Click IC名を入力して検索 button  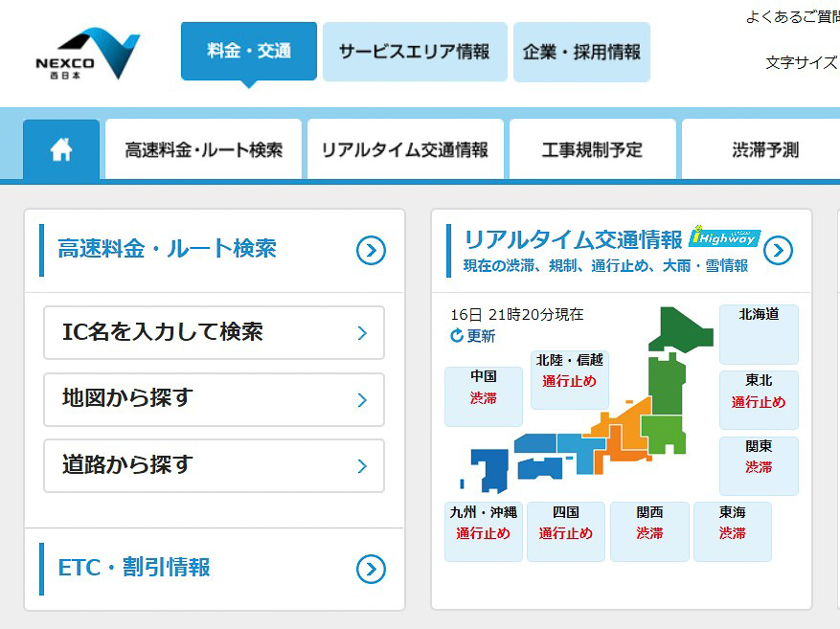tap(214, 332)
